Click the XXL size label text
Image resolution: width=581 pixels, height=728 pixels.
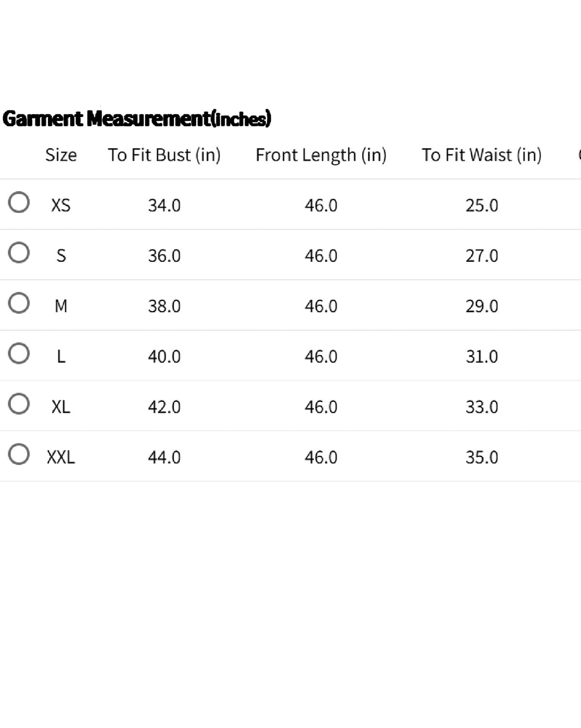(x=61, y=457)
